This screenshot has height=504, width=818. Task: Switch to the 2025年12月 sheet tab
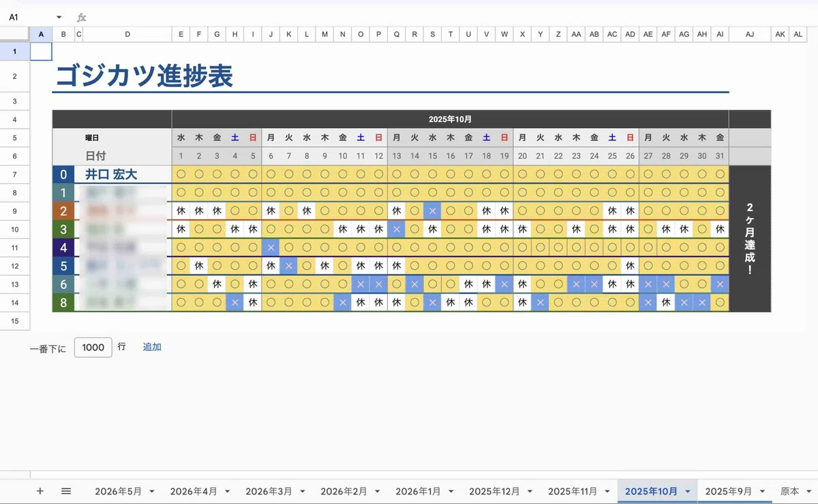coord(494,491)
